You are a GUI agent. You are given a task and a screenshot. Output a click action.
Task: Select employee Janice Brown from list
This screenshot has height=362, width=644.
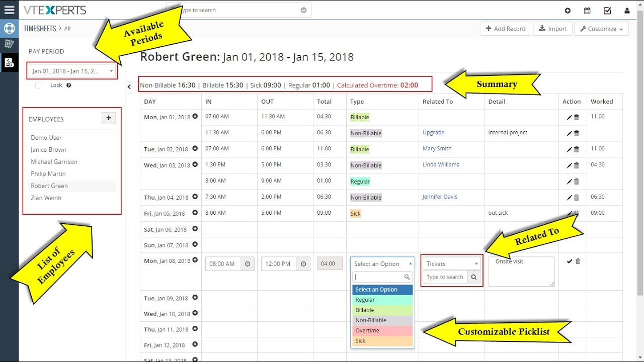(x=48, y=150)
